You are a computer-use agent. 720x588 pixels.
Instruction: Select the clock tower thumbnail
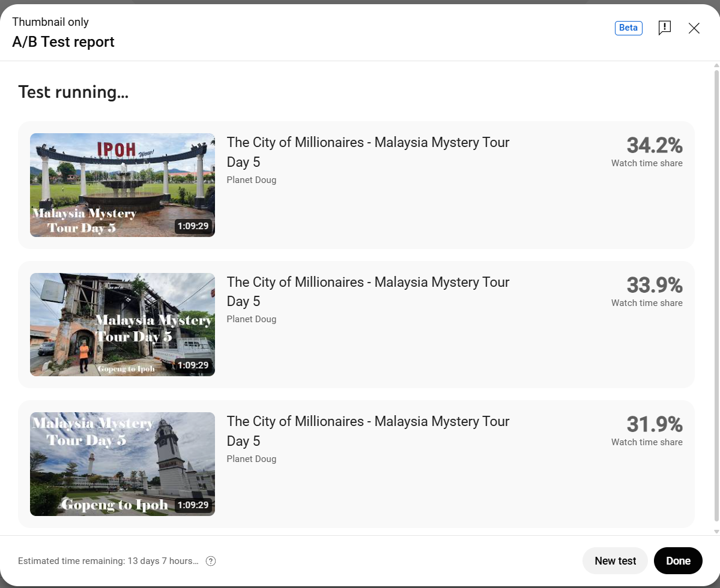pos(123,464)
